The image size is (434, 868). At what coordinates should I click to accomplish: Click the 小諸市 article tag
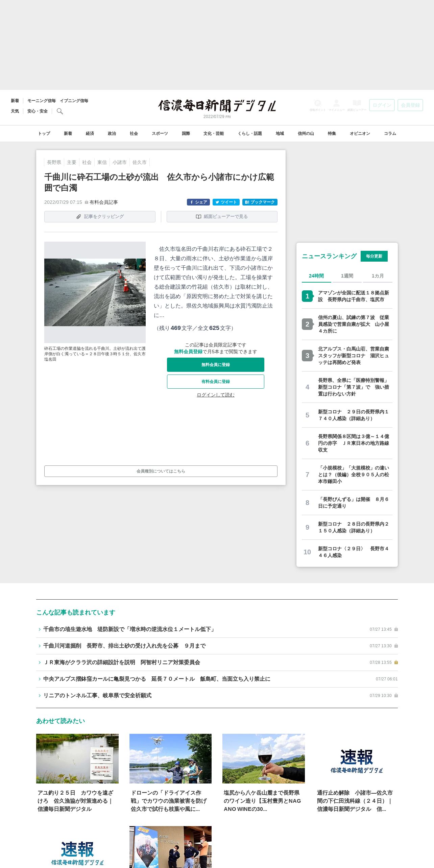[120, 162]
